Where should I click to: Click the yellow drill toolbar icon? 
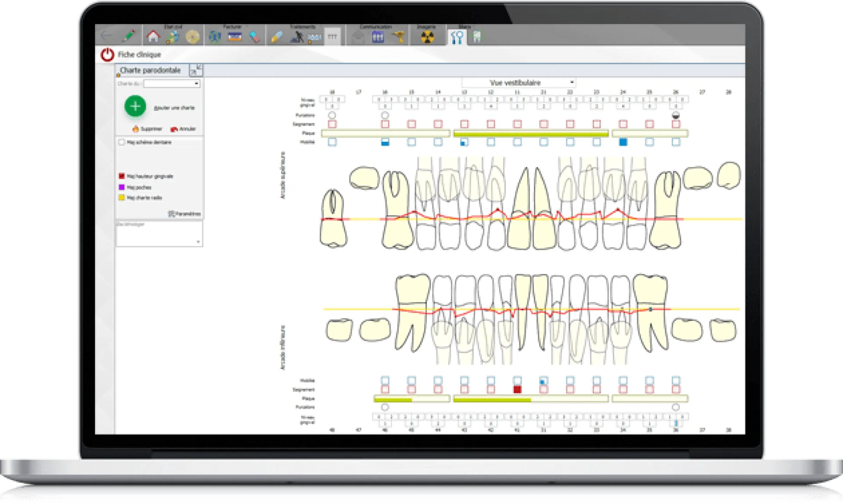(x=399, y=37)
